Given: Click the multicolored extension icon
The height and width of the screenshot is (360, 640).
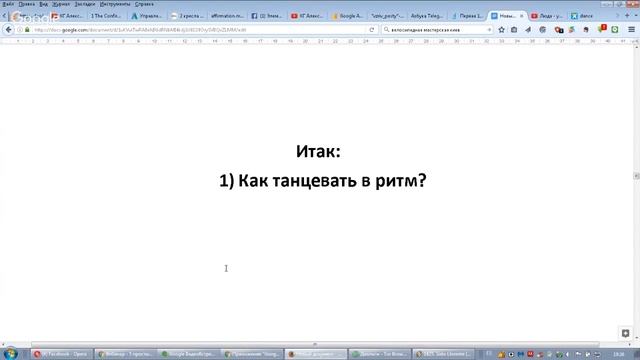Looking at the screenshot, I should pos(572,30).
